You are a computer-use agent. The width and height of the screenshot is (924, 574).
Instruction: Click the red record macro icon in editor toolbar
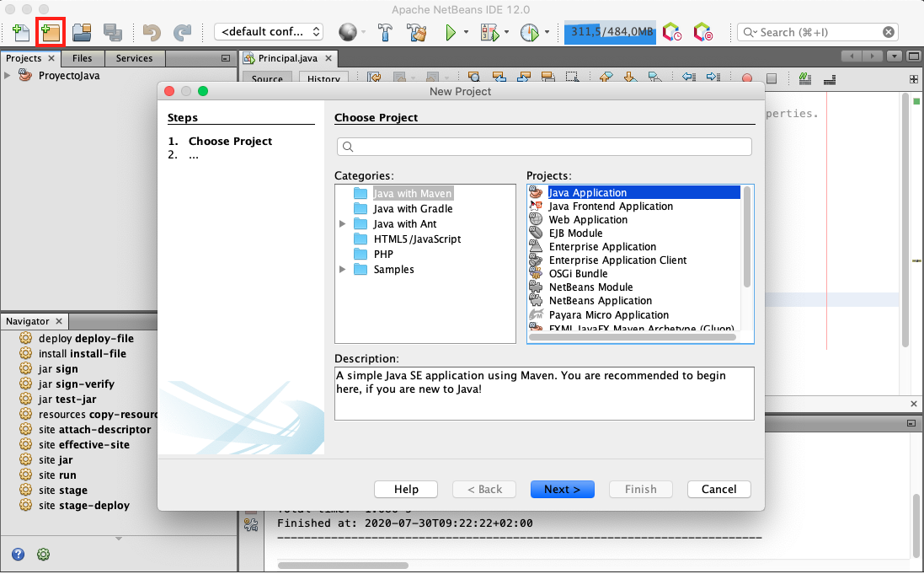tap(747, 78)
